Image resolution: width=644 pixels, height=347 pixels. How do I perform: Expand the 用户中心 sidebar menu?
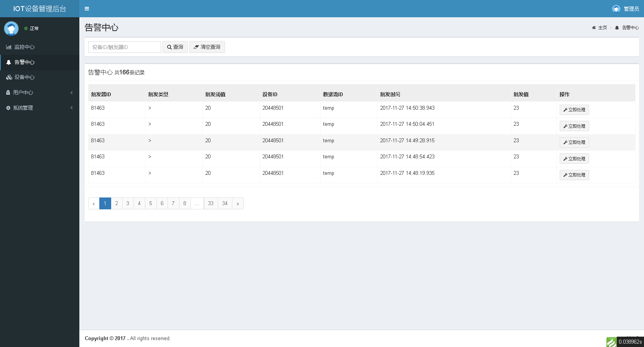tap(39, 92)
